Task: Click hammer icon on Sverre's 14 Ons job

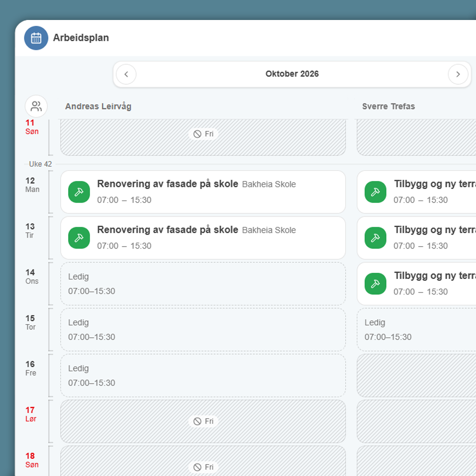Action: coord(376,284)
